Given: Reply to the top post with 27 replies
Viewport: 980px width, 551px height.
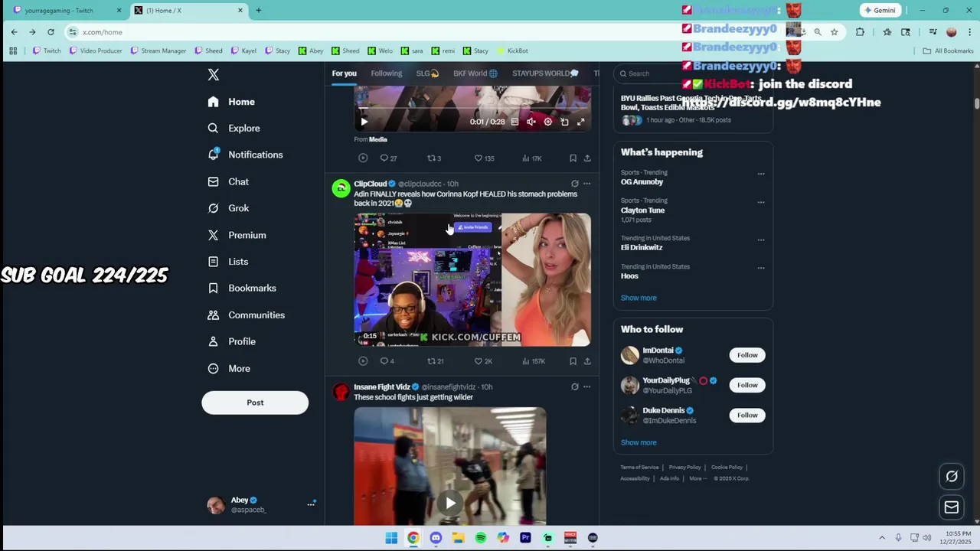Looking at the screenshot, I should 388,158.
